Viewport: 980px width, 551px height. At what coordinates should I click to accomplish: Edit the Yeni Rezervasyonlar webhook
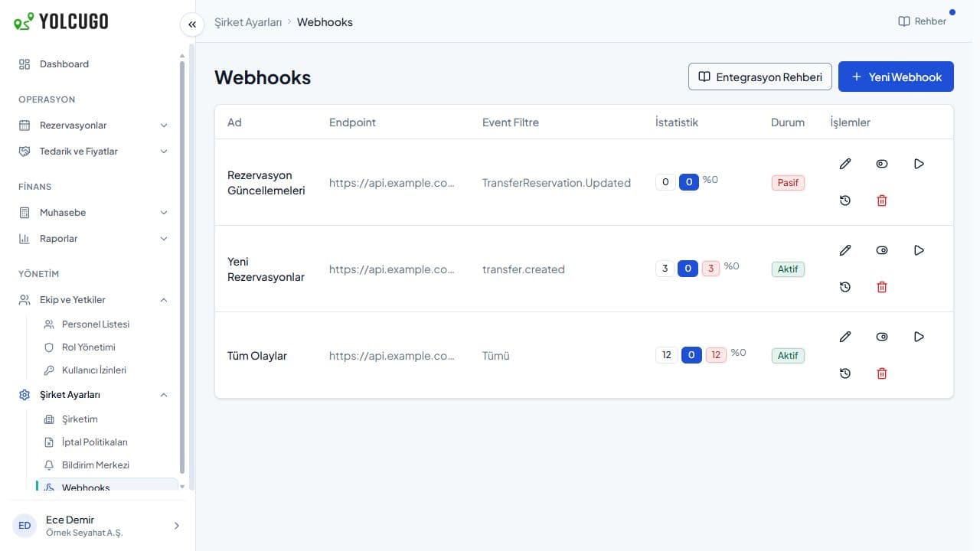coord(845,250)
